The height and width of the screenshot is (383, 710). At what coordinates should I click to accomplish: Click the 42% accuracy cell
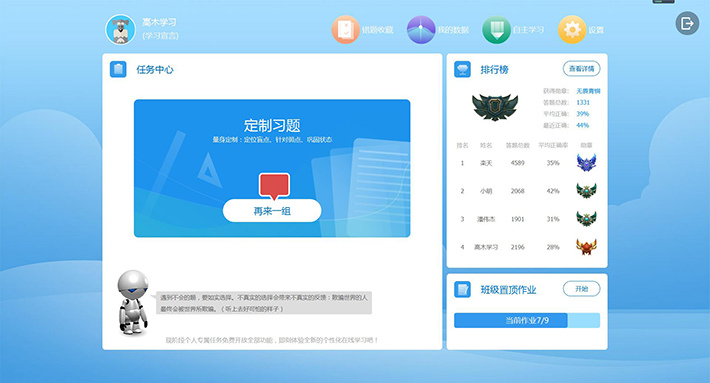click(553, 191)
